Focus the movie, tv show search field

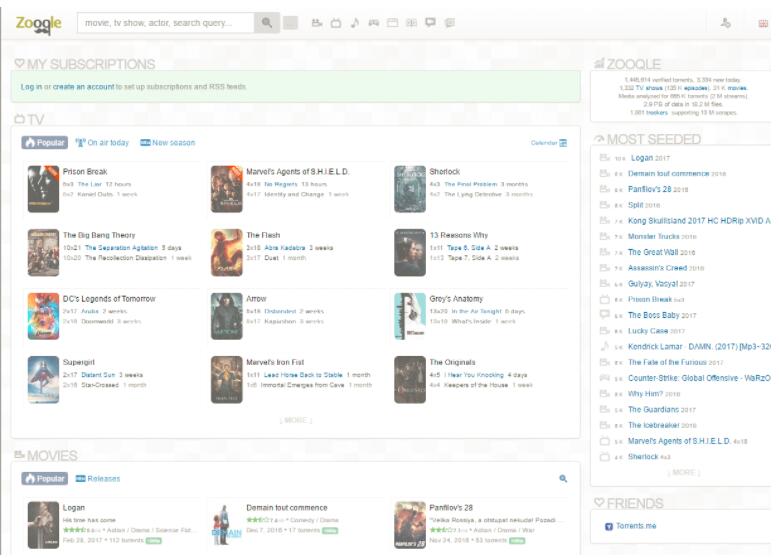click(x=166, y=23)
